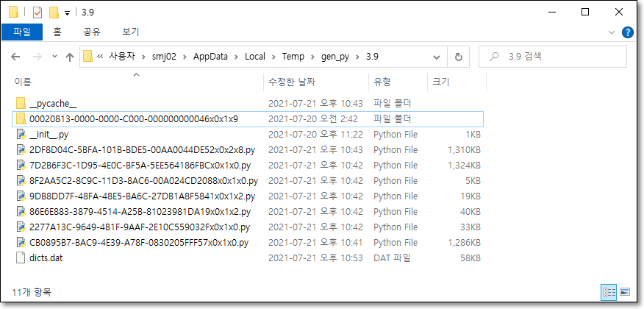The height and width of the screenshot is (309, 644).
Task: Click the Properties checkmark icon in quick access toolbar
Action: (37, 13)
